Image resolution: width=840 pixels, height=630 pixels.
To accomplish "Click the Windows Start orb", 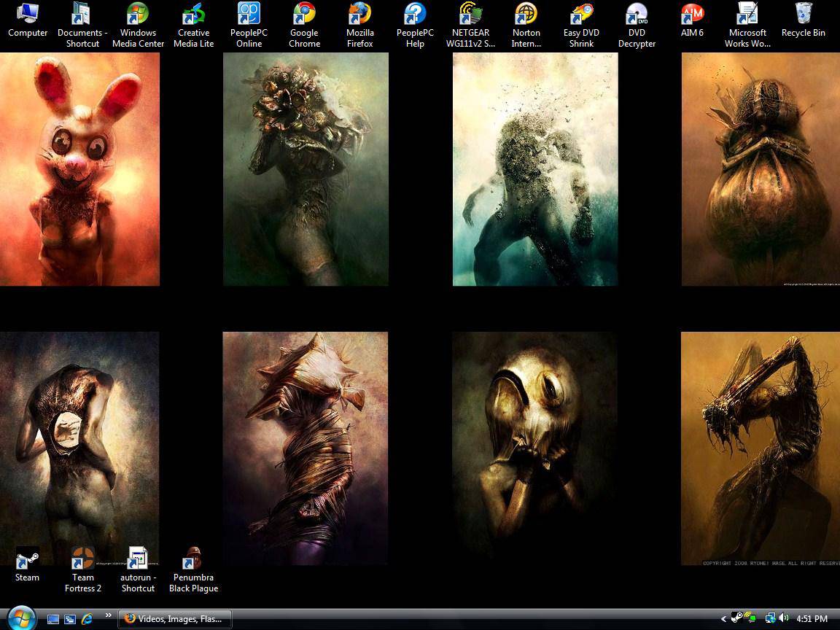I will point(21,618).
